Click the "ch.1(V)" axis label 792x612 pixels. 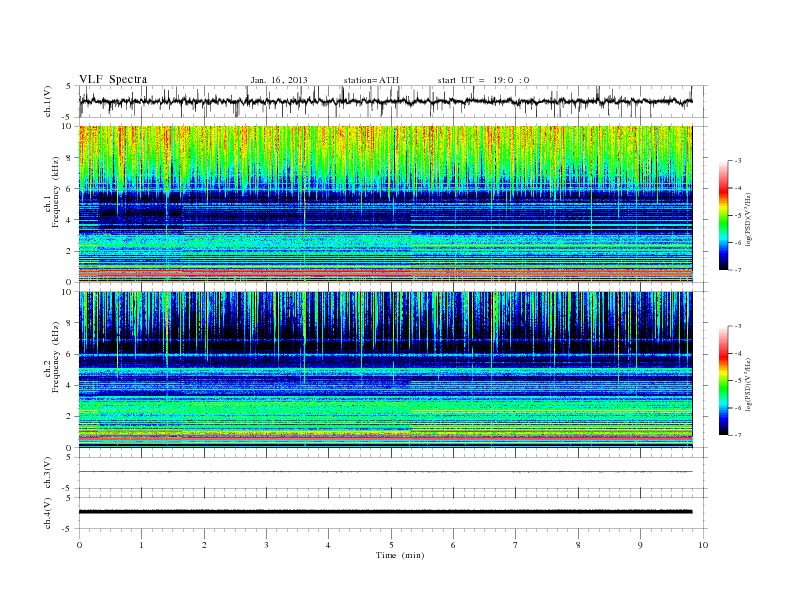tap(48, 101)
